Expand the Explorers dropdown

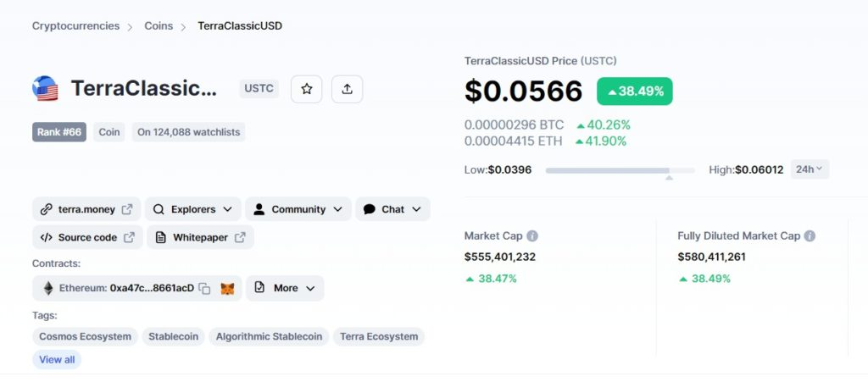192,209
